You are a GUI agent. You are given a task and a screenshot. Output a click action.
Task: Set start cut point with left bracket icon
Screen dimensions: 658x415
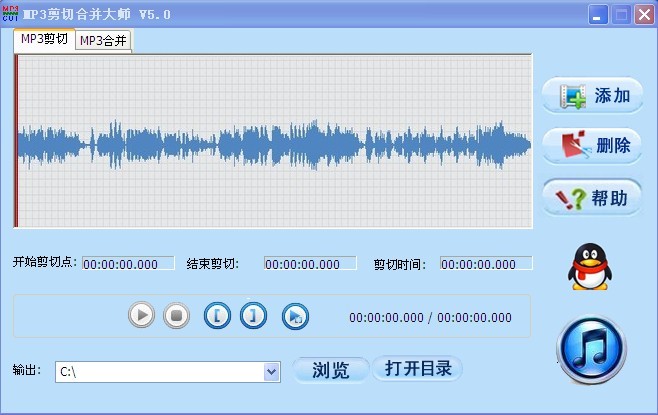217,316
